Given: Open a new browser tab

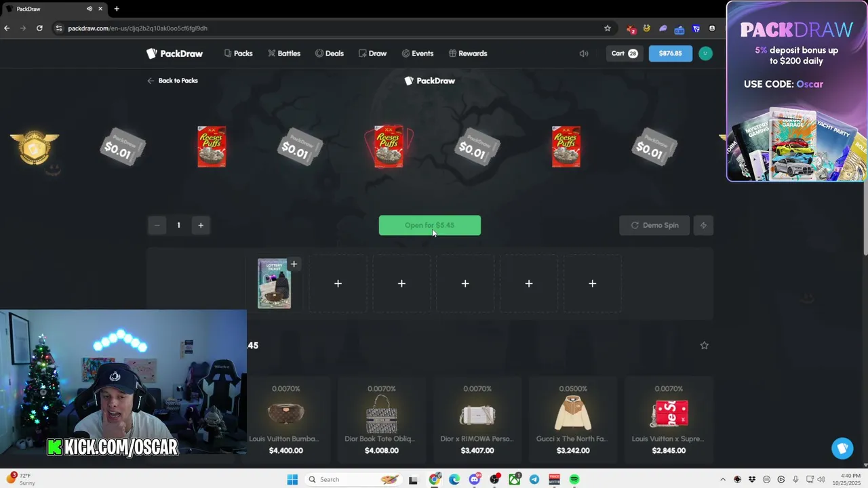Looking at the screenshot, I should (117, 9).
